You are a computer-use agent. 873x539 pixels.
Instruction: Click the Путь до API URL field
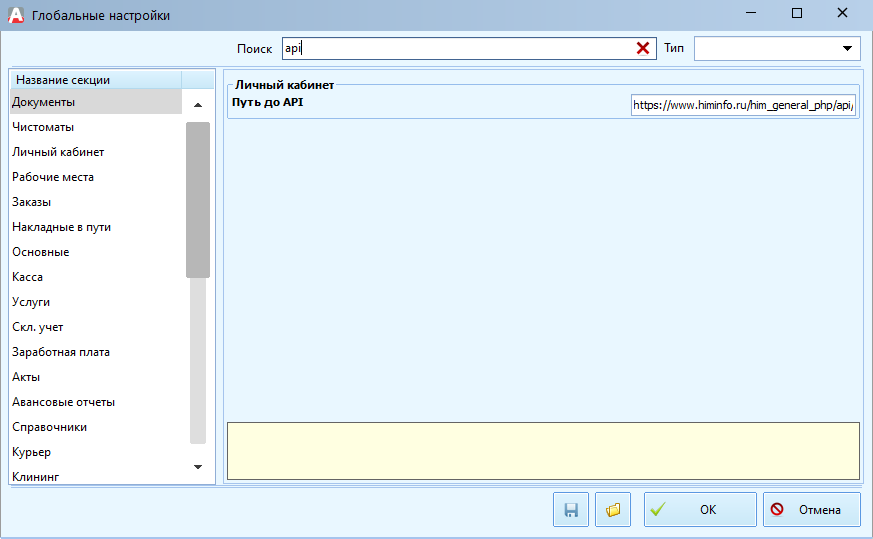[743, 106]
